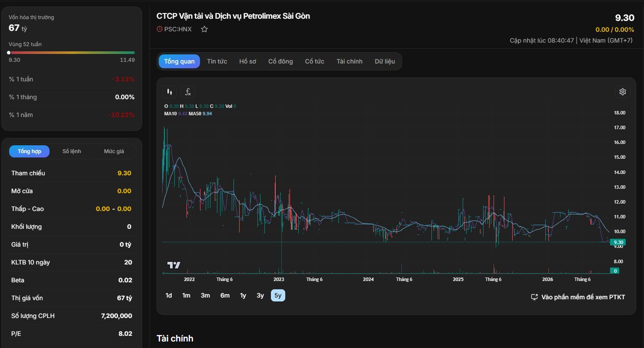Open the Hồ sơ tab
644x348 pixels.
click(247, 61)
